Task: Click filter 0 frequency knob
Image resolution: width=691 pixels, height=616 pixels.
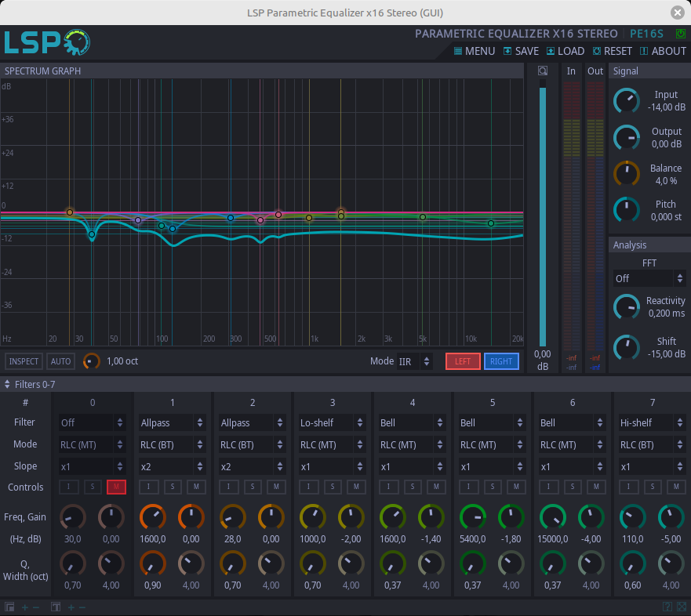Action: (73, 517)
